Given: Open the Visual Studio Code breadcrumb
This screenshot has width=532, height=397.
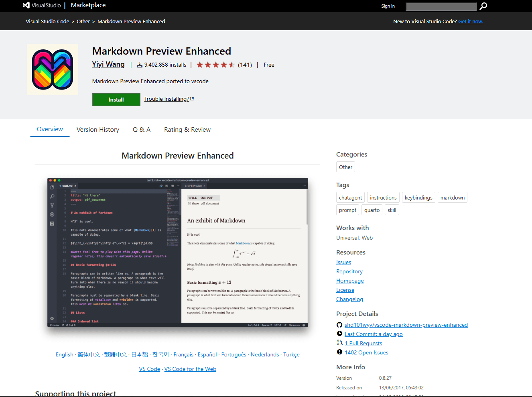Looking at the screenshot, I should click(x=47, y=22).
